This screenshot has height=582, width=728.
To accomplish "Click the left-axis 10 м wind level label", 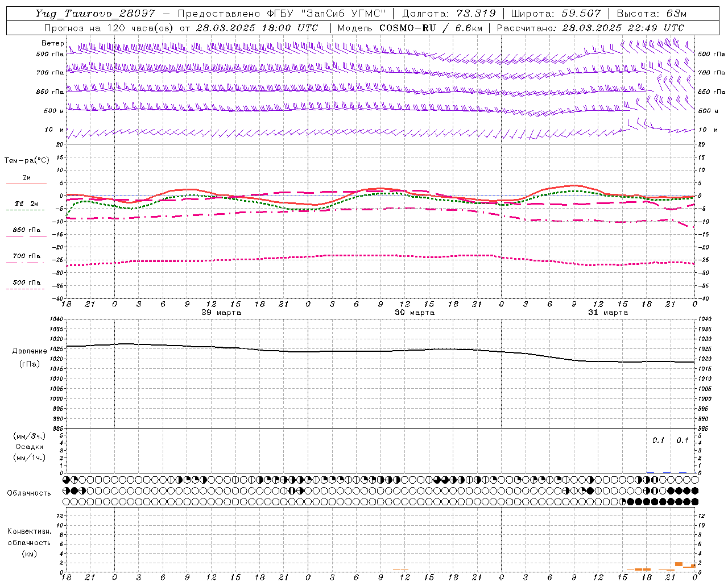I will point(55,130).
